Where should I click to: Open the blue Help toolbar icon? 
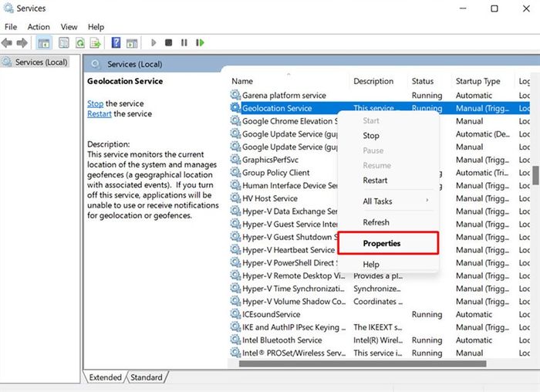116,42
